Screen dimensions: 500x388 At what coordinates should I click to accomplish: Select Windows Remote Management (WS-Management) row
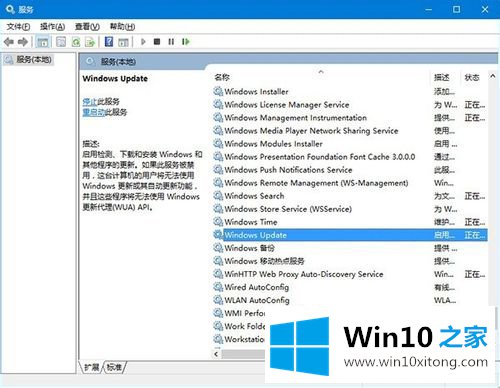coord(350,183)
